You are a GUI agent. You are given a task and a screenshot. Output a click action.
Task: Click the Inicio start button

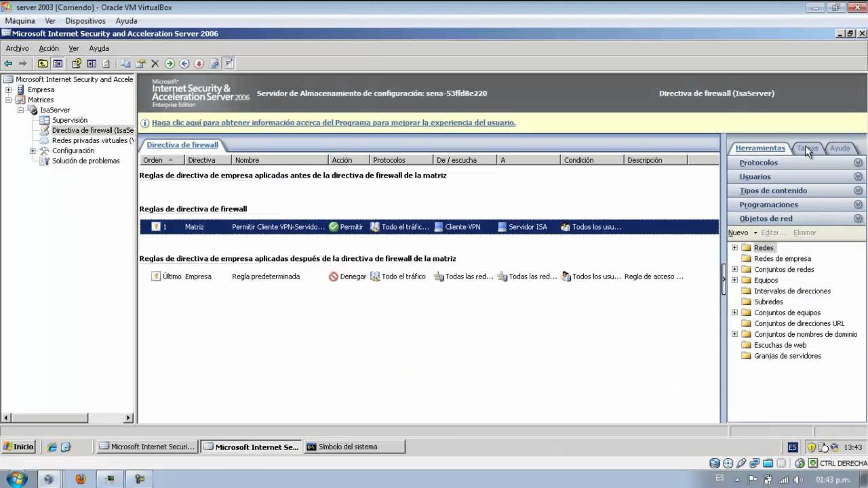coord(18,447)
